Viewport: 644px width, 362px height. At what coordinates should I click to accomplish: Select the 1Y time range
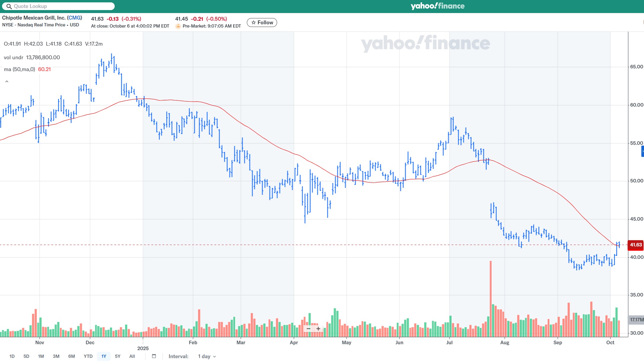[x=103, y=356]
